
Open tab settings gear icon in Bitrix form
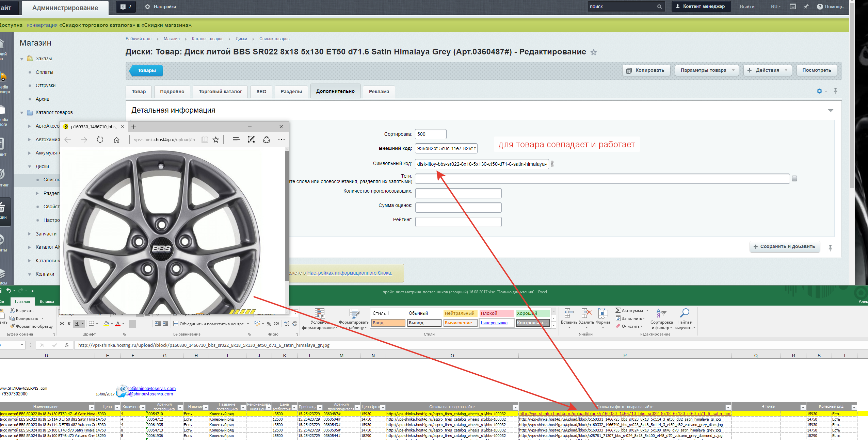click(819, 91)
